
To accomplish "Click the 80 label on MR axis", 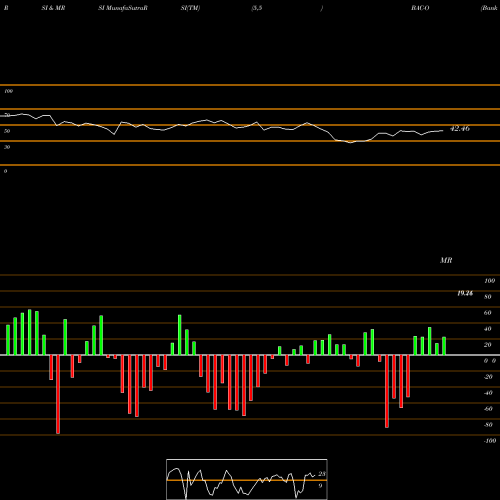I will (488, 297).
